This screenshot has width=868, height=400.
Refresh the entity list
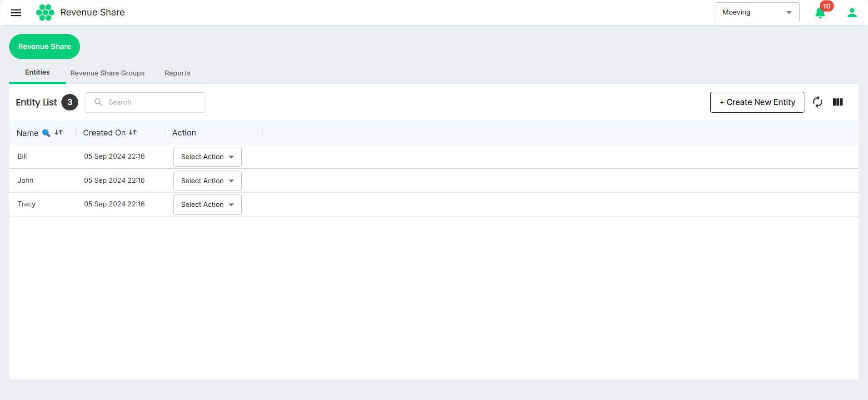pos(818,102)
